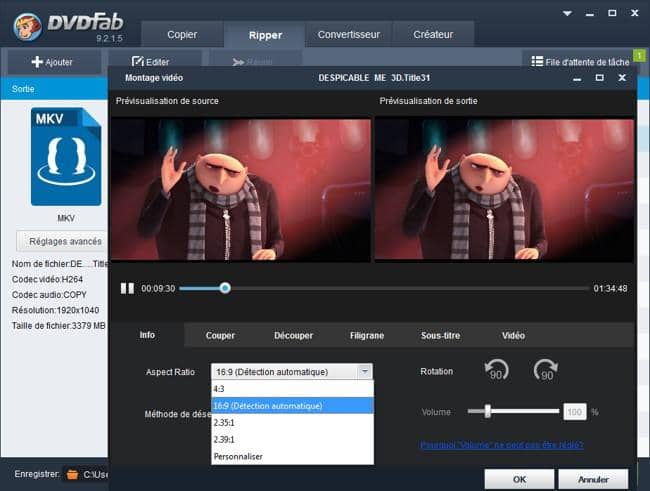Confirm with the OK button
The width and height of the screenshot is (650, 491).
click(x=519, y=479)
